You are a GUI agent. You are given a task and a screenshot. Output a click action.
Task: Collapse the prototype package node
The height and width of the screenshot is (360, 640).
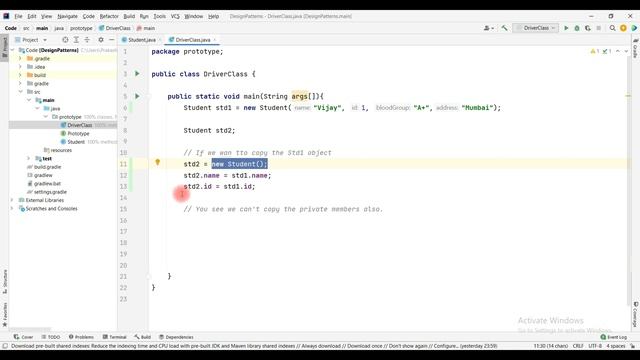[x=45, y=117]
